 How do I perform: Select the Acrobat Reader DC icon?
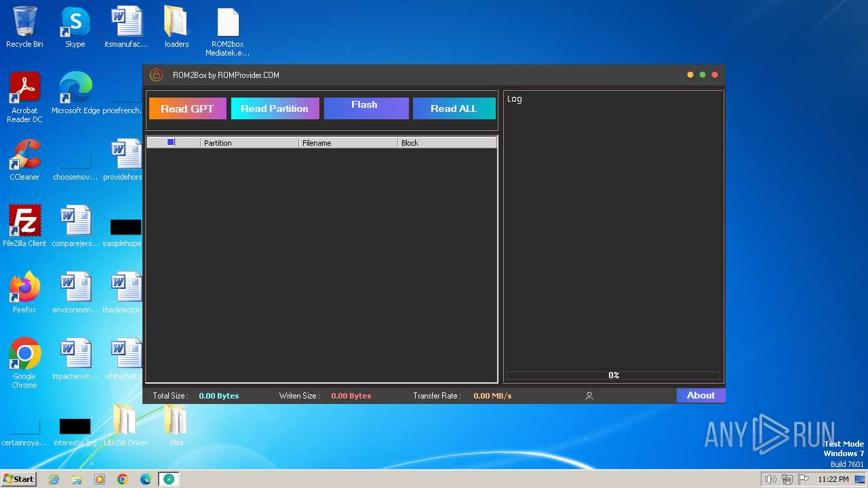24,98
